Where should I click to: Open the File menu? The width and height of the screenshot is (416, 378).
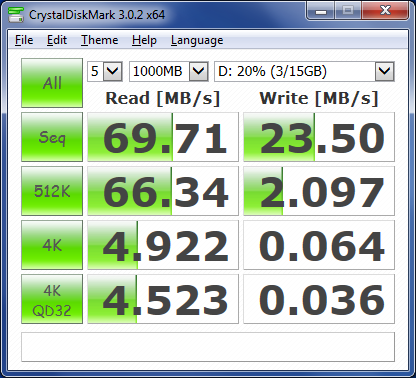(24, 40)
